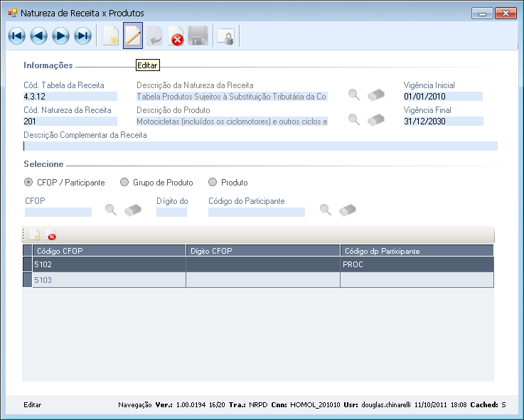This screenshot has height=420, width=524.
Task: Select the grid row with CFOP 5103
Action: point(109,280)
